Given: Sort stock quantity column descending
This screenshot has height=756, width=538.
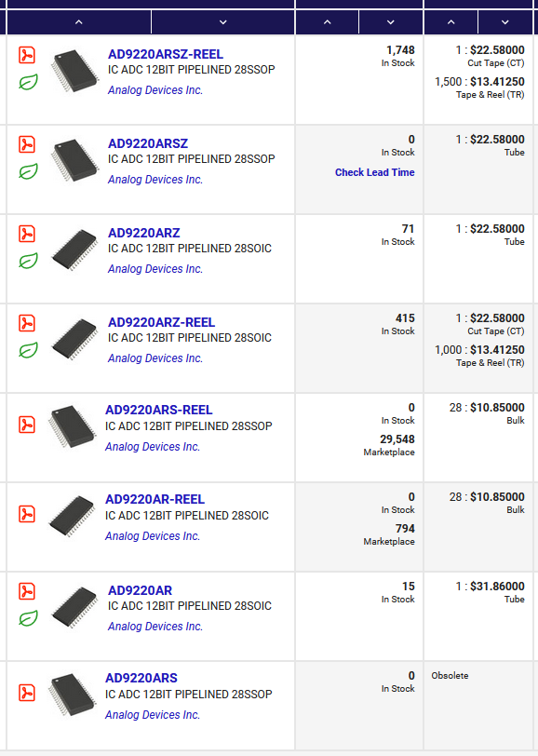Looking at the screenshot, I should pyautogui.click(x=391, y=22).
